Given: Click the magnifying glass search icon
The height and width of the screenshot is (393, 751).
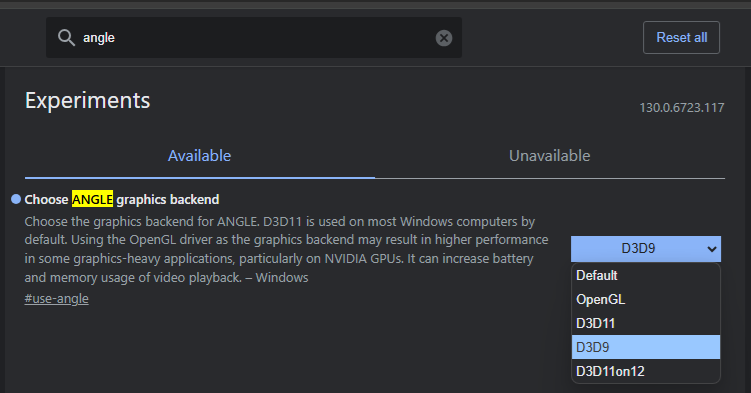Looking at the screenshot, I should coord(66,37).
